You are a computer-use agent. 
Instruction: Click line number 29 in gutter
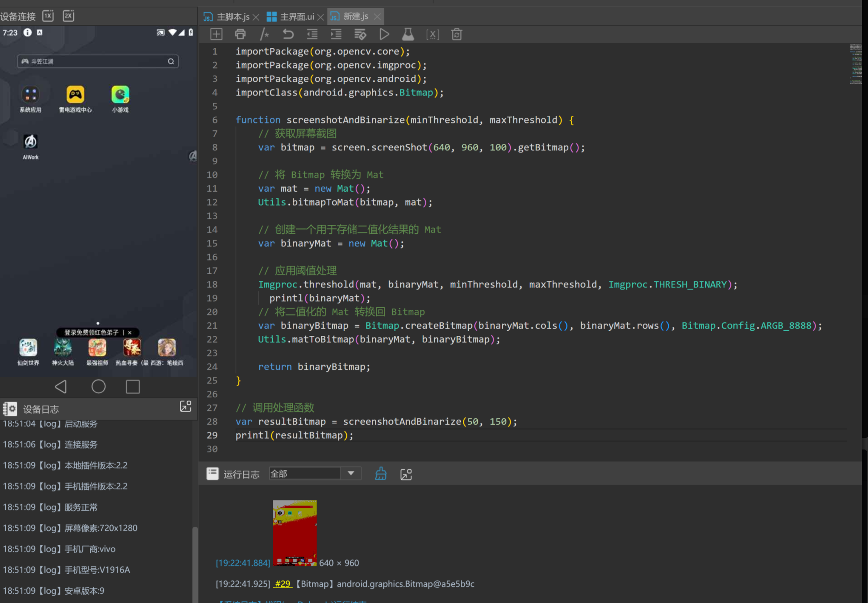pyautogui.click(x=212, y=435)
